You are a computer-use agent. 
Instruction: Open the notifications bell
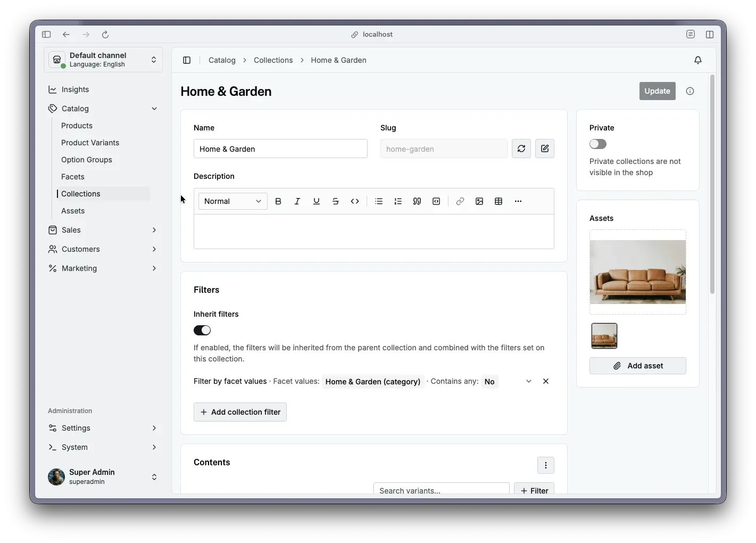(x=698, y=60)
